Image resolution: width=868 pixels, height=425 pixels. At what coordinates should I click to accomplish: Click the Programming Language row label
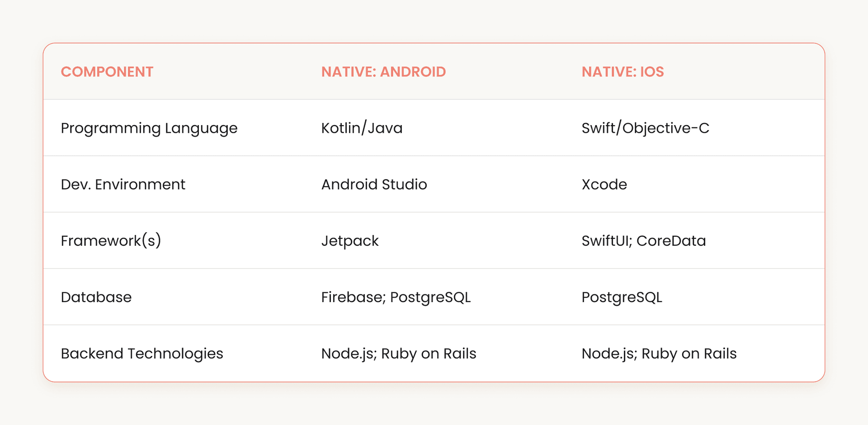[149, 128]
